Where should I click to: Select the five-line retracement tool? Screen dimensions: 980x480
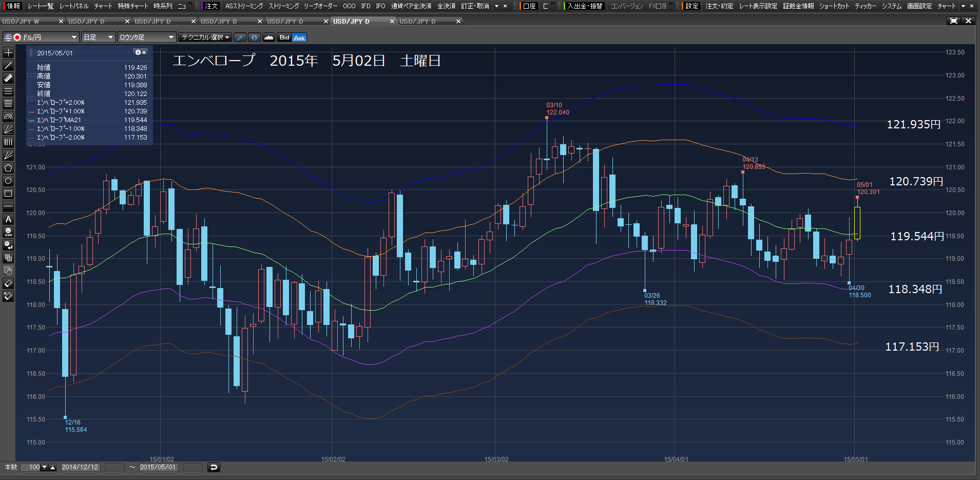(x=8, y=104)
